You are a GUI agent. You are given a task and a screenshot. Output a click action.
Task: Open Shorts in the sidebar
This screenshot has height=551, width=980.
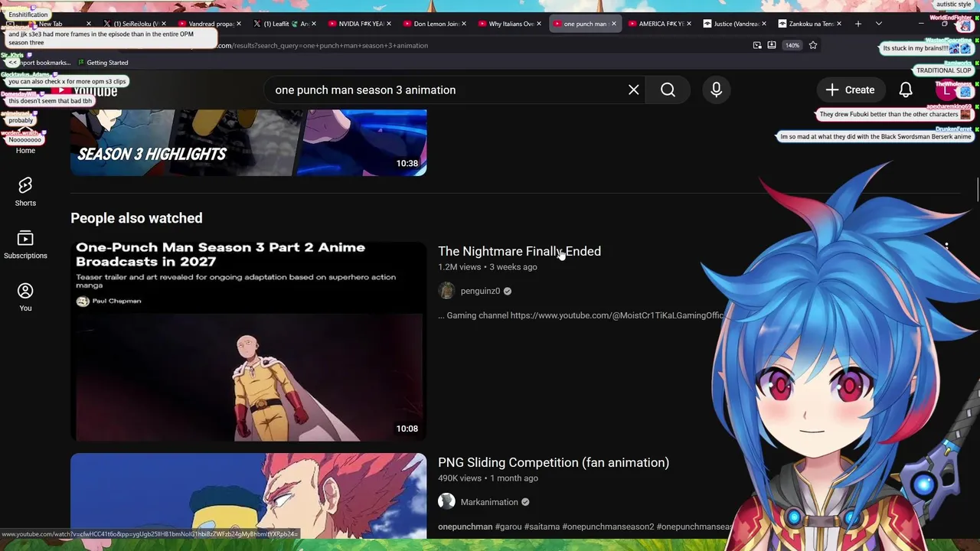[x=25, y=192]
